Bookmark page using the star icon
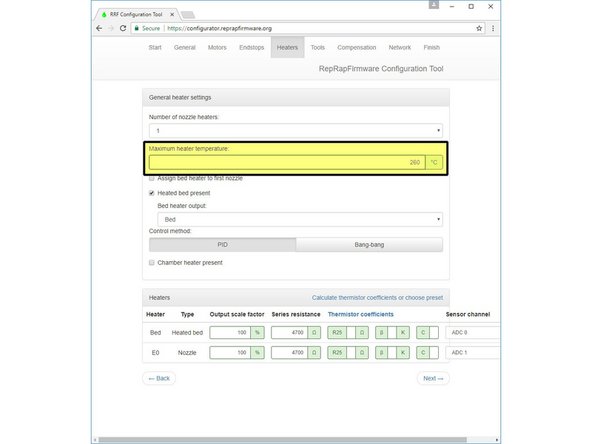Viewport: 592px width, 444px height. pos(479,28)
